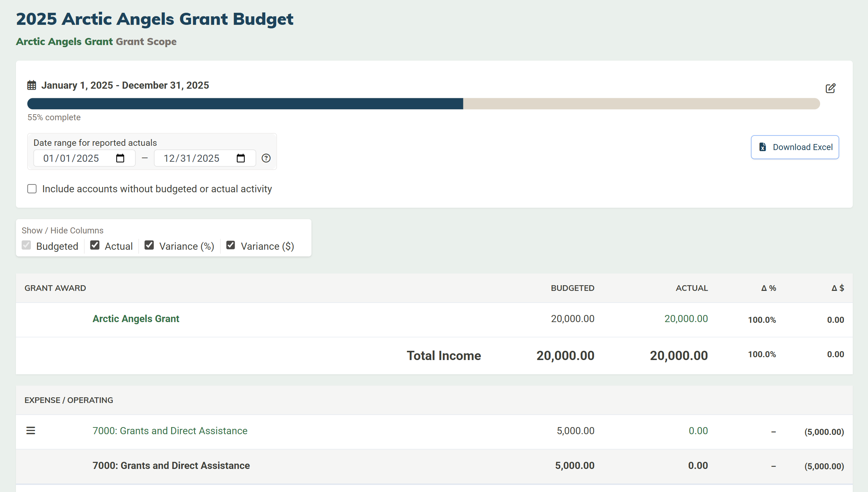Click the 55% complete progress bar
Viewport: 868px width, 492px height.
424,104
